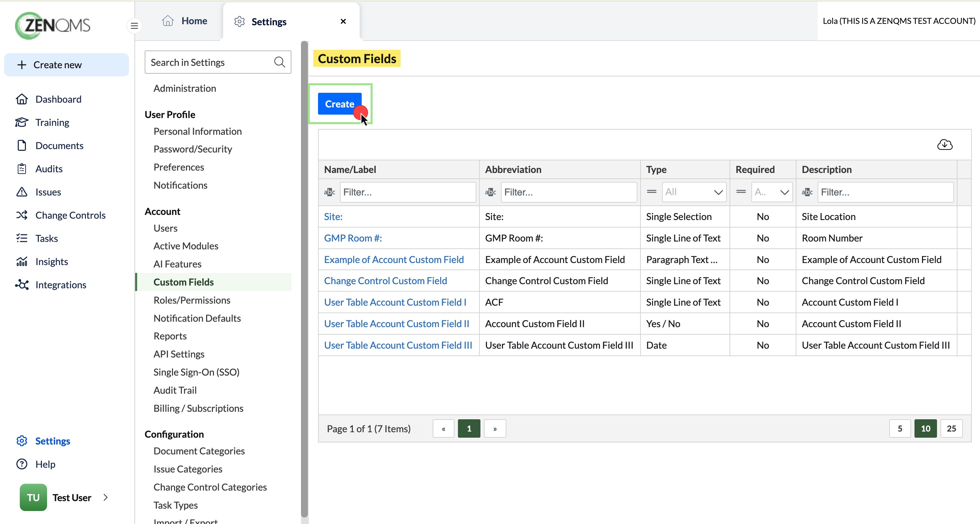
Task: Open Roles/Permissions settings
Action: (192, 300)
